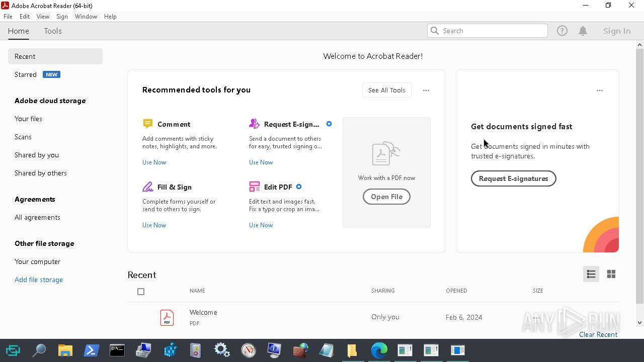Open Your files in Adobe cloud storage
This screenshot has height=362, width=644.
pos(28,119)
